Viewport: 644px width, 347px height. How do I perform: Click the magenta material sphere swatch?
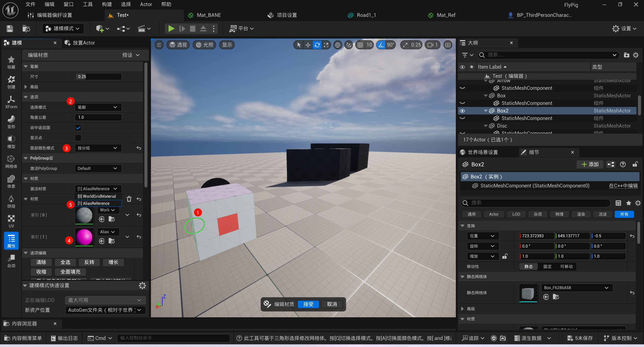[84, 237]
